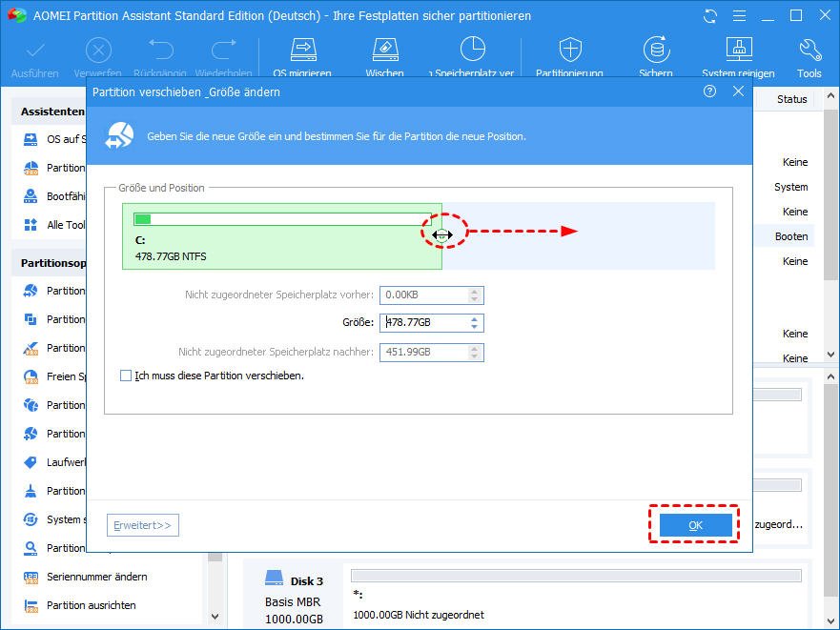Click the Seriennummer ändern icon
The height and width of the screenshot is (630, 840).
coord(31,577)
